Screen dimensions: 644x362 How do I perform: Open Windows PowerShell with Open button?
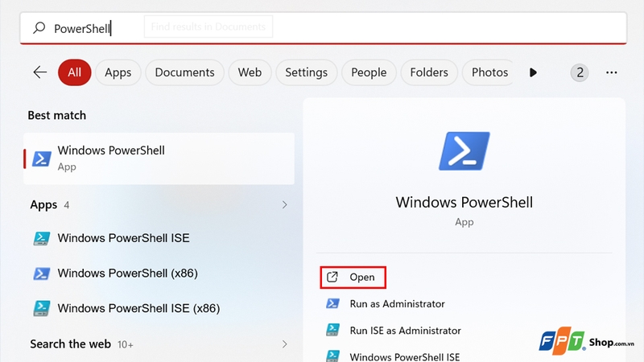tap(353, 277)
